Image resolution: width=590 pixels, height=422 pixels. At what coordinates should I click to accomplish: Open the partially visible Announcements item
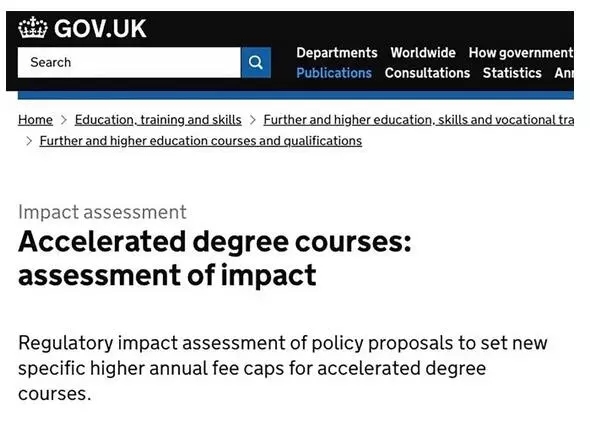click(564, 73)
